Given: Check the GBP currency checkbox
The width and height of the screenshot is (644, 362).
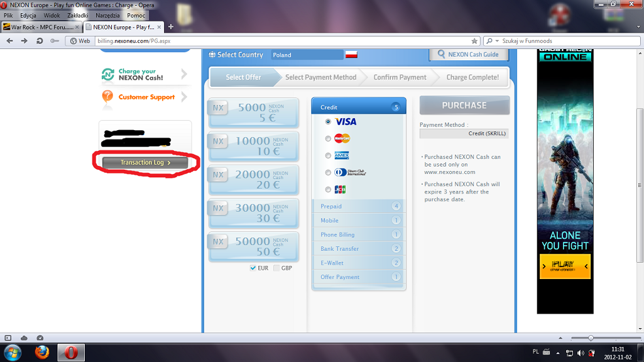Looking at the screenshot, I should click(x=276, y=268).
